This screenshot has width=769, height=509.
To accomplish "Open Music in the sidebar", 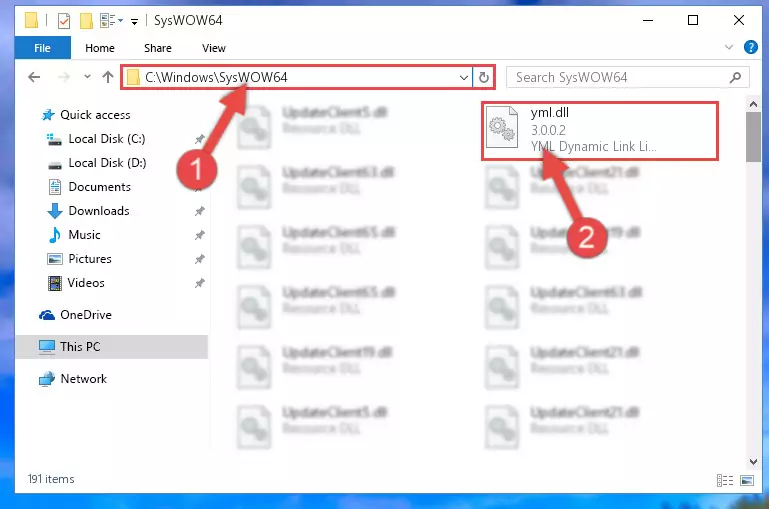I will point(84,235).
